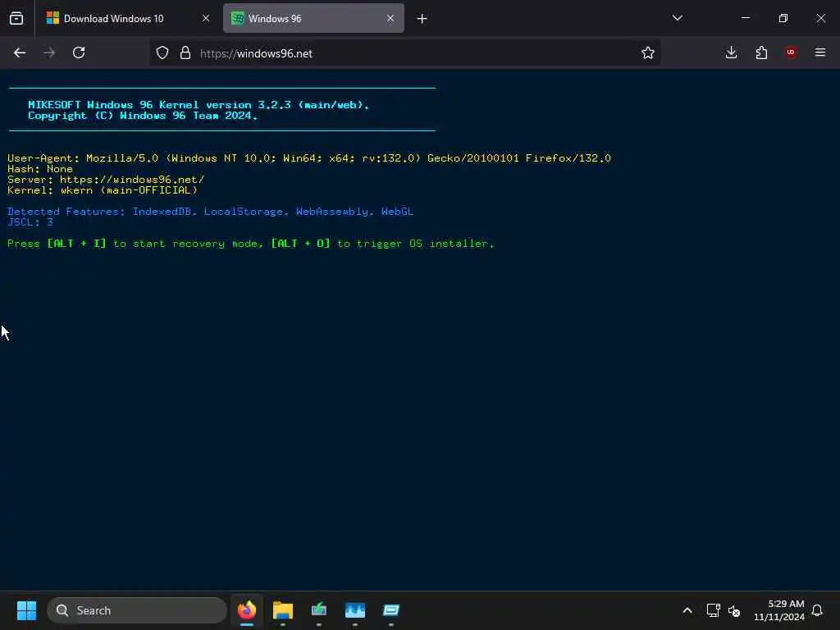Click the User-Agent line
This screenshot has height=630, width=840.
[x=309, y=158]
